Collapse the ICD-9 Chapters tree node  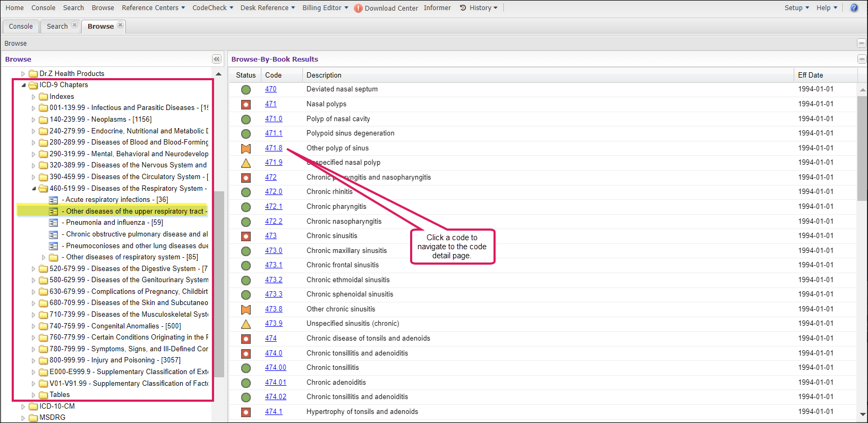tap(23, 85)
